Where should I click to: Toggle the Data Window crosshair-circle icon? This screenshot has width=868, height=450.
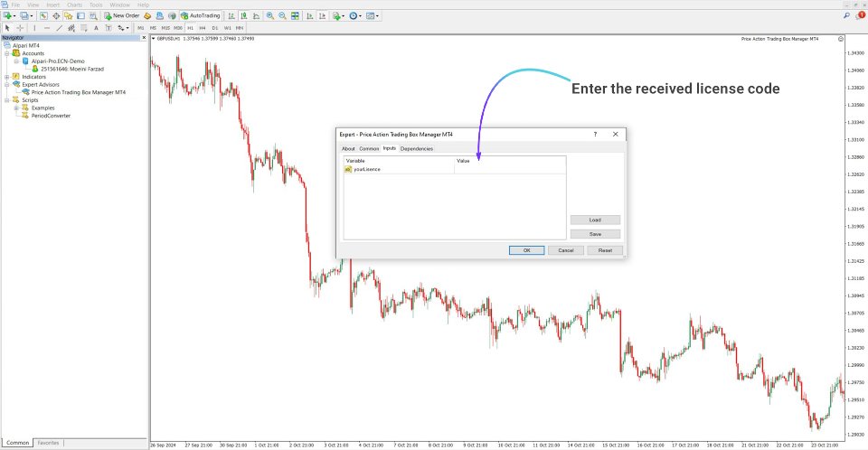pos(56,16)
